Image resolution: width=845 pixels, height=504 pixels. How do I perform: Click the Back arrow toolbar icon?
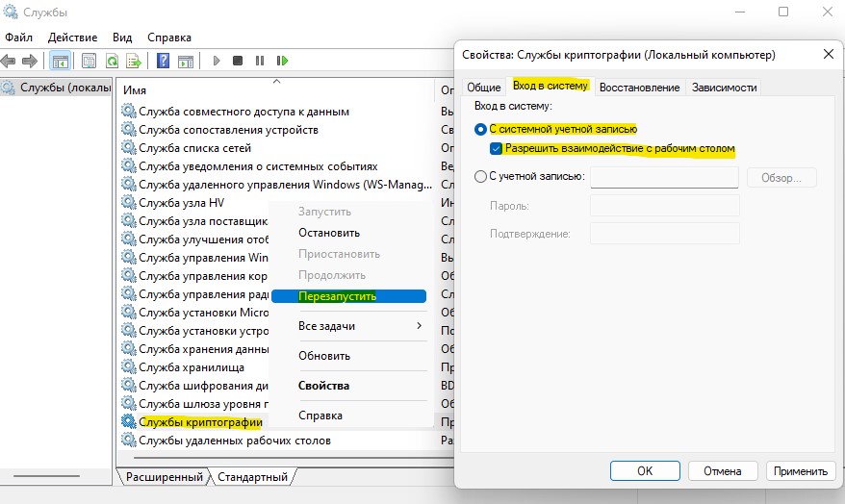[8, 61]
